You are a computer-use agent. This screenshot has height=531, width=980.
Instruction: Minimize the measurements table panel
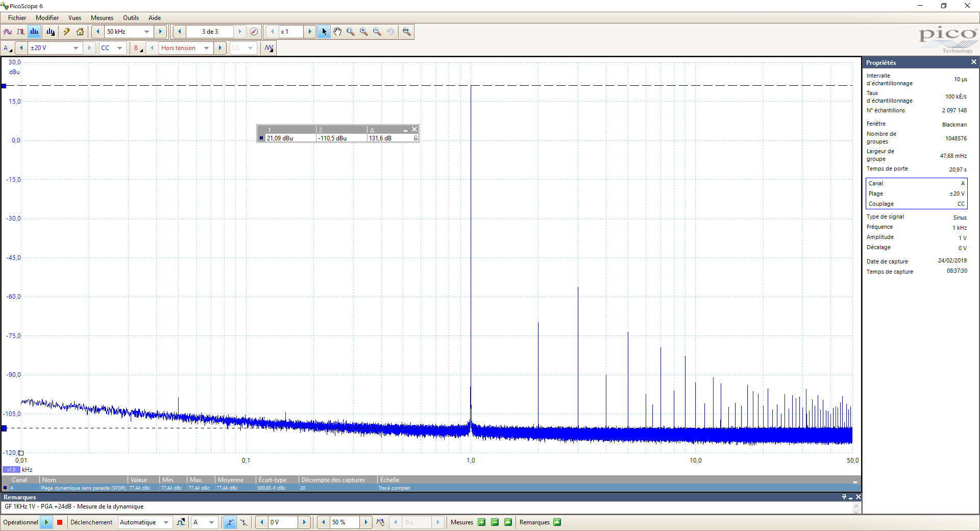pyautogui.click(x=855, y=481)
